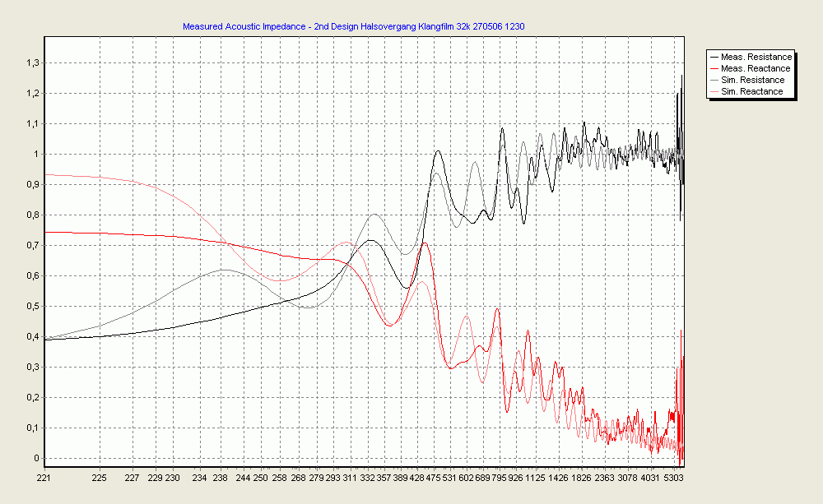The width and height of the screenshot is (823, 504).
Task: Click x-axis frequency label 293
Action: coord(332,478)
